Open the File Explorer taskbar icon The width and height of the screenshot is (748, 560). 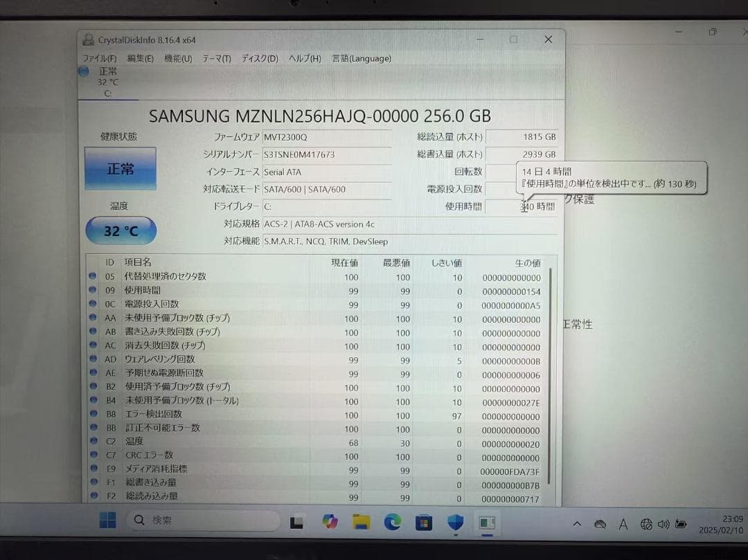361,523
